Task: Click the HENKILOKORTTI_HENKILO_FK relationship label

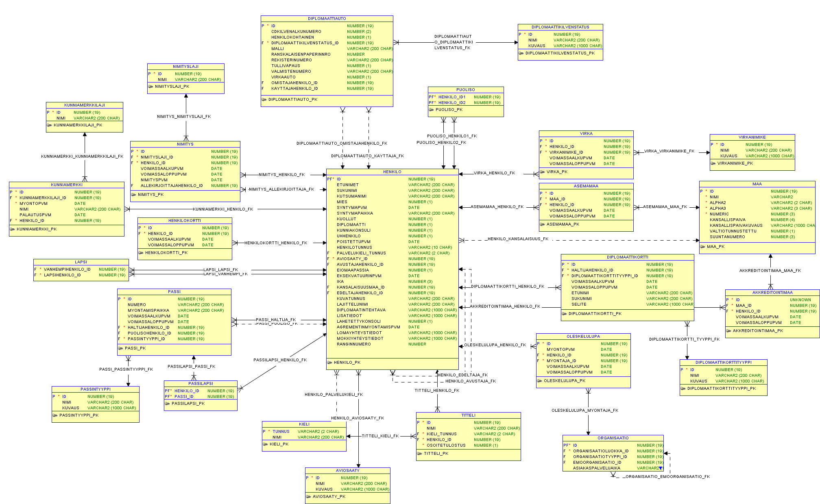Action: point(275,243)
